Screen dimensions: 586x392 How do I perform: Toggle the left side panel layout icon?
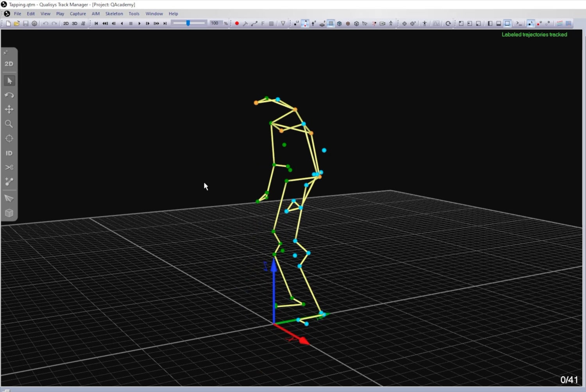(x=490, y=23)
